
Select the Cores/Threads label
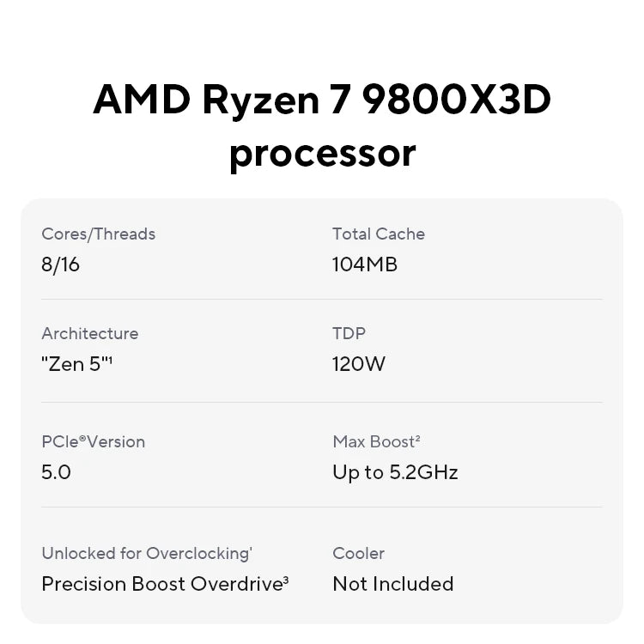[98, 234]
